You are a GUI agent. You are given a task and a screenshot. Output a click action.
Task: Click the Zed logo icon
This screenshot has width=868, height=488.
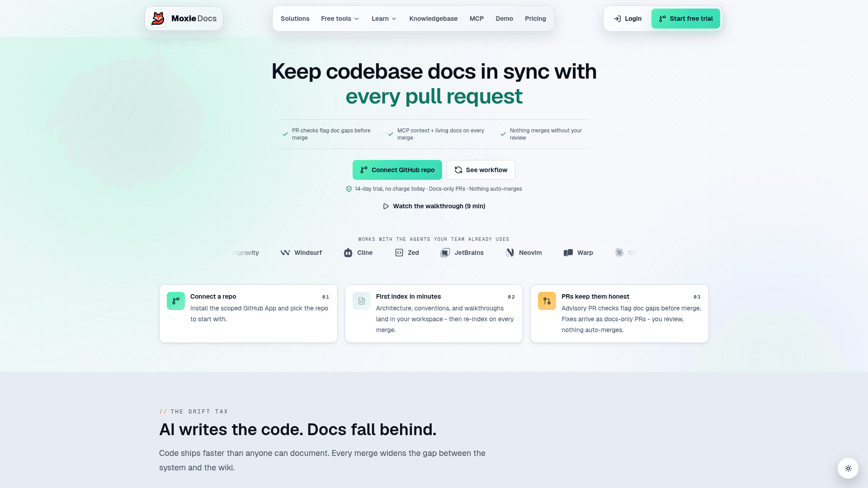(x=399, y=253)
